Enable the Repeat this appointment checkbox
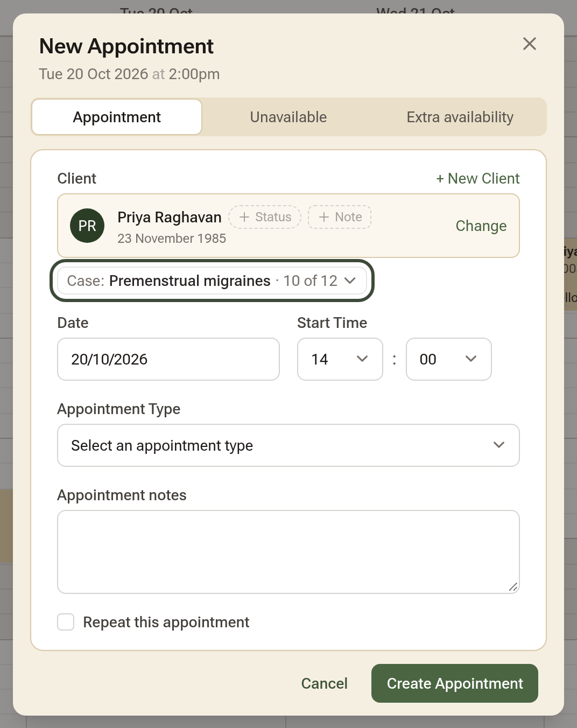 coord(66,622)
